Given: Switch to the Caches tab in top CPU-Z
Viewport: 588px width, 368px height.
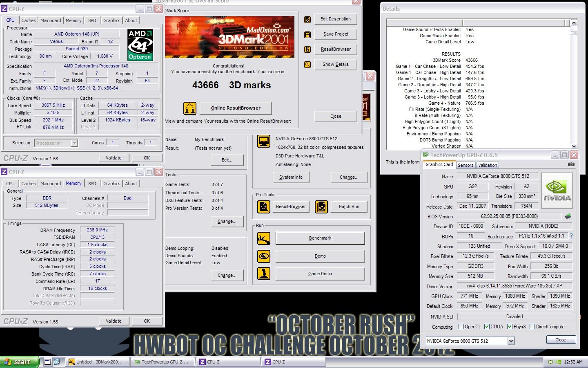Looking at the screenshot, I should click(29, 20).
